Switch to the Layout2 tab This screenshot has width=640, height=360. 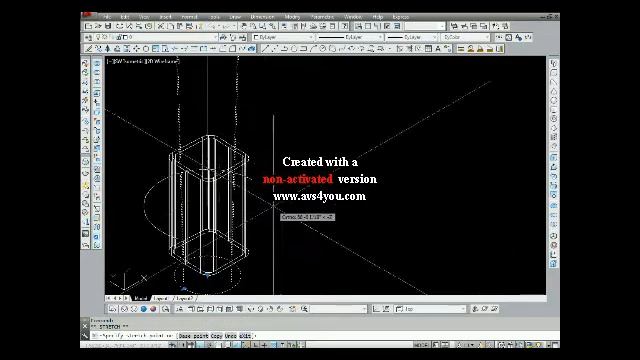184,298
